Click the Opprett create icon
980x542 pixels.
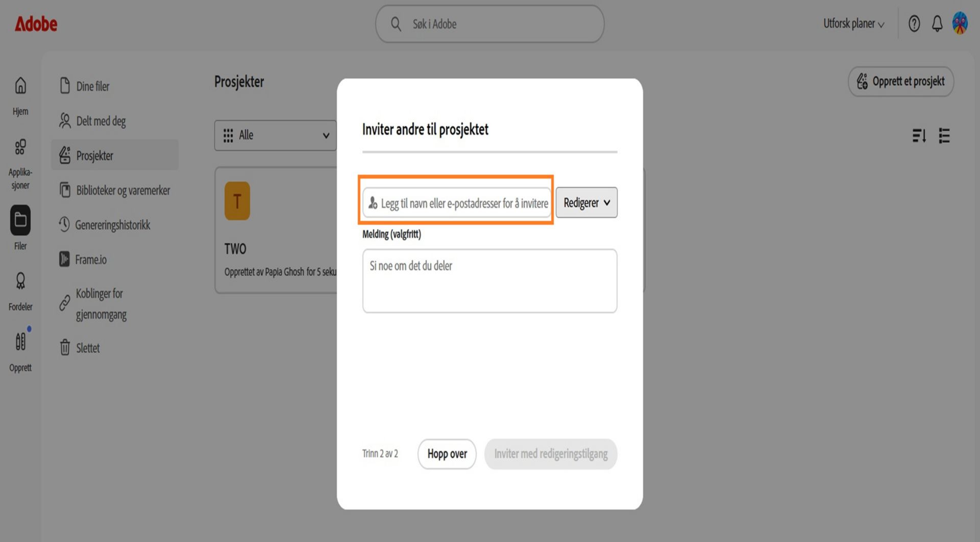click(20, 341)
